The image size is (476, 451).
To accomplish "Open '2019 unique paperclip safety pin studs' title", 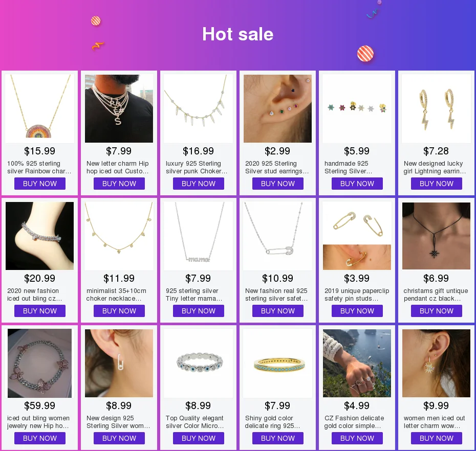I will point(357,295).
